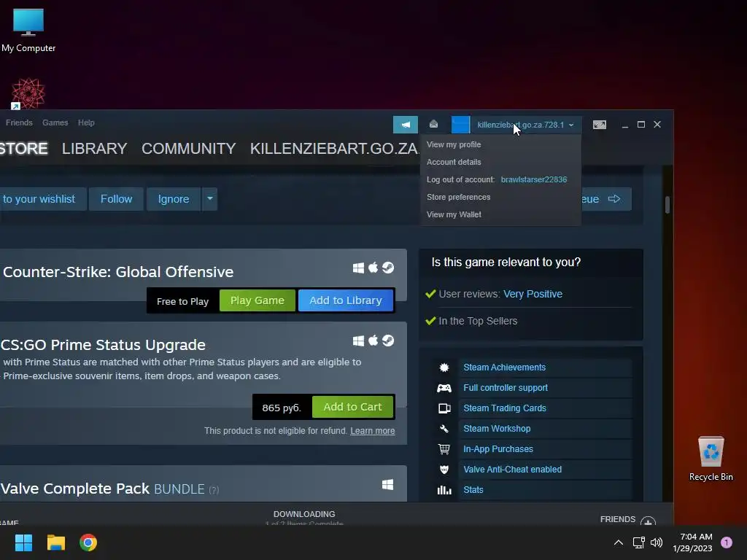
Task: Click the volume speaker tray icon
Action: click(x=657, y=542)
